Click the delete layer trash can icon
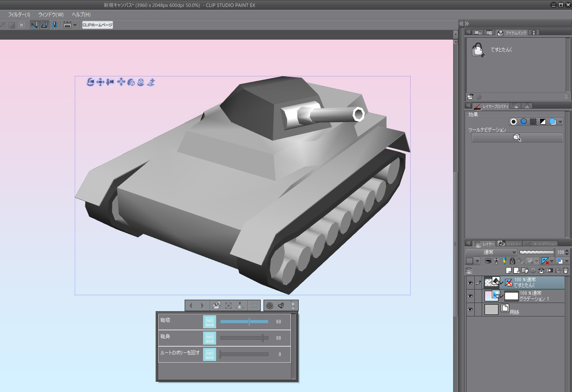The image size is (572, 392). point(565,270)
